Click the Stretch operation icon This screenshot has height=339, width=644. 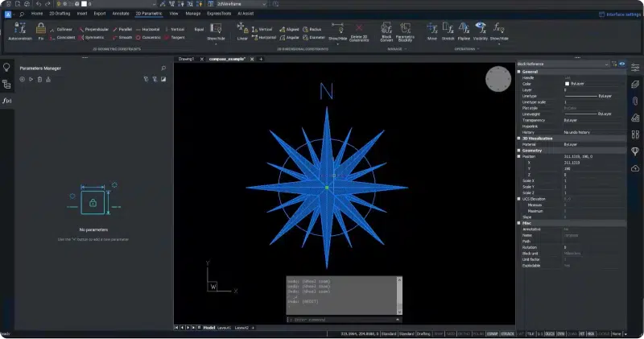pos(448,29)
